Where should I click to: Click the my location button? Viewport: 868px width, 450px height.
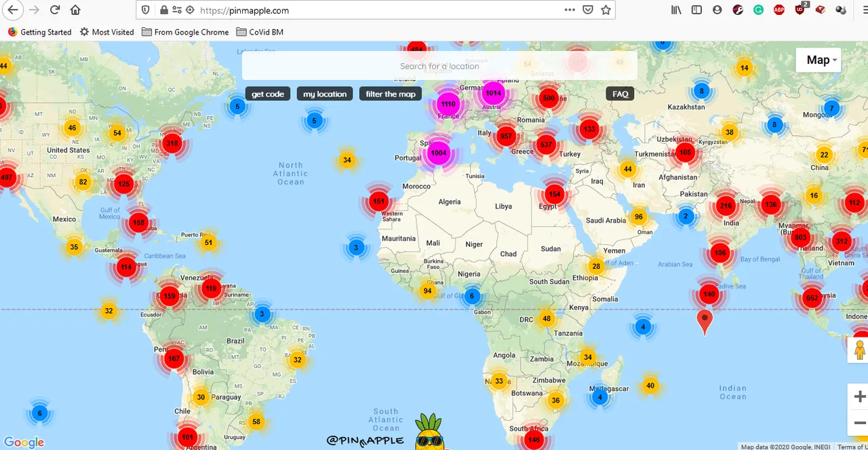(325, 94)
